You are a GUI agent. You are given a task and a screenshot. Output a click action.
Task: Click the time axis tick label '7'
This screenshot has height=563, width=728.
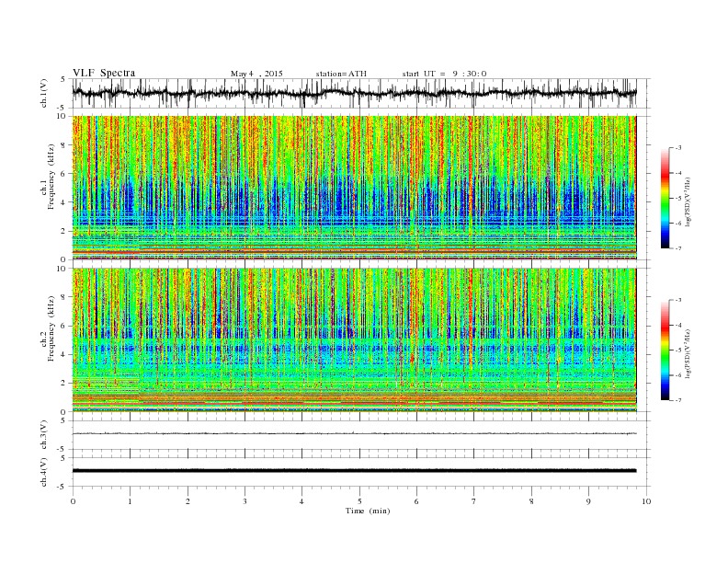pos(474,501)
